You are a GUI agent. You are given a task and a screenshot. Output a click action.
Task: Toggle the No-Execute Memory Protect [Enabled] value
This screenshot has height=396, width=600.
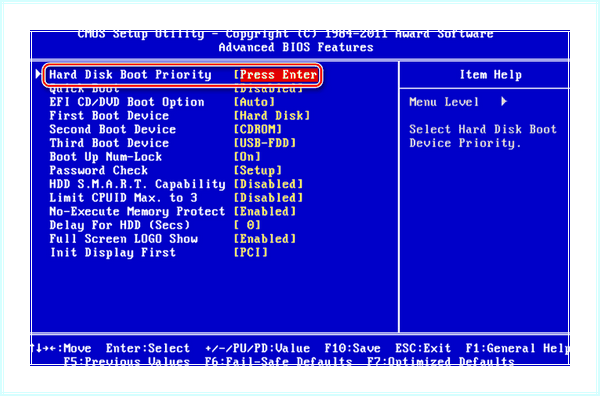265,212
